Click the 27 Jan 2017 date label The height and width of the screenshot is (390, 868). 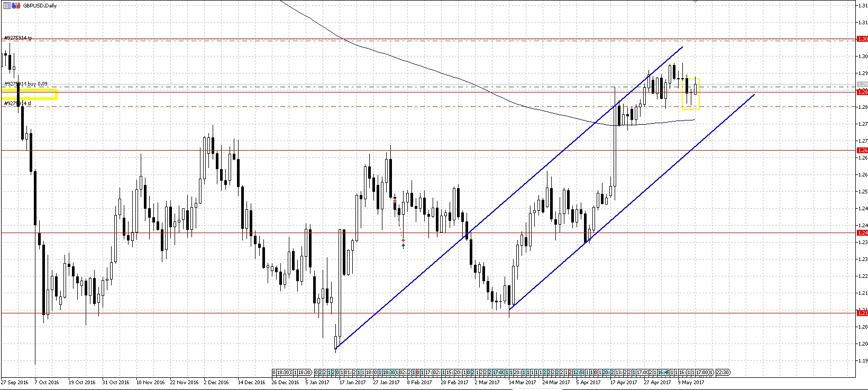(x=387, y=382)
